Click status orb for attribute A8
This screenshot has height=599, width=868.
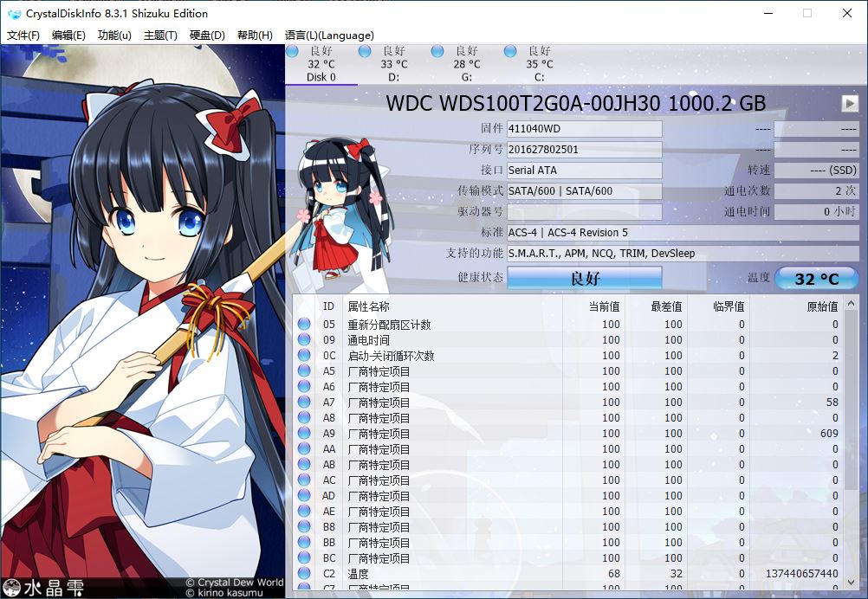[304, 417]
